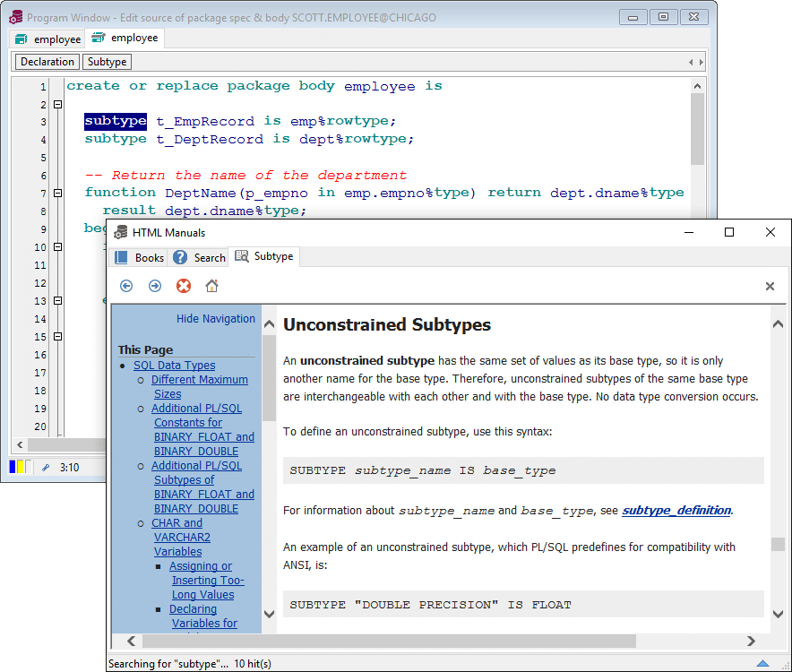Click the highlighted 'subtype' keyword on line 3

(x=116, y=121)
